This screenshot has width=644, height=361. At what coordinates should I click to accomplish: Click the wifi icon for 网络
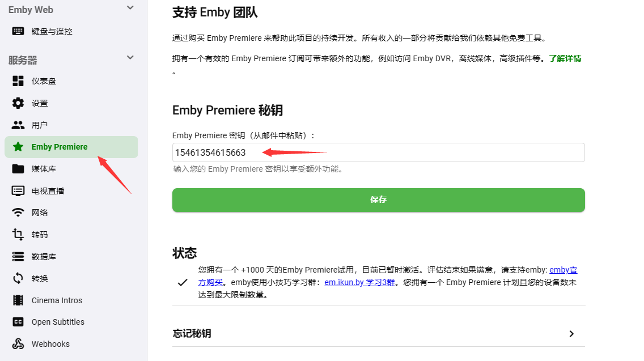coord(18,213)
